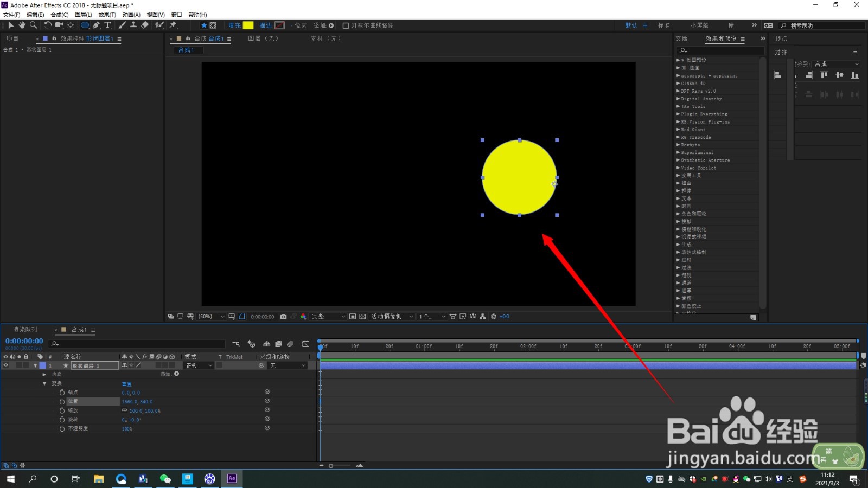Click the 描边 stroke options label
Viewport: 868px width, 488px height.
[x=266, y=25]
